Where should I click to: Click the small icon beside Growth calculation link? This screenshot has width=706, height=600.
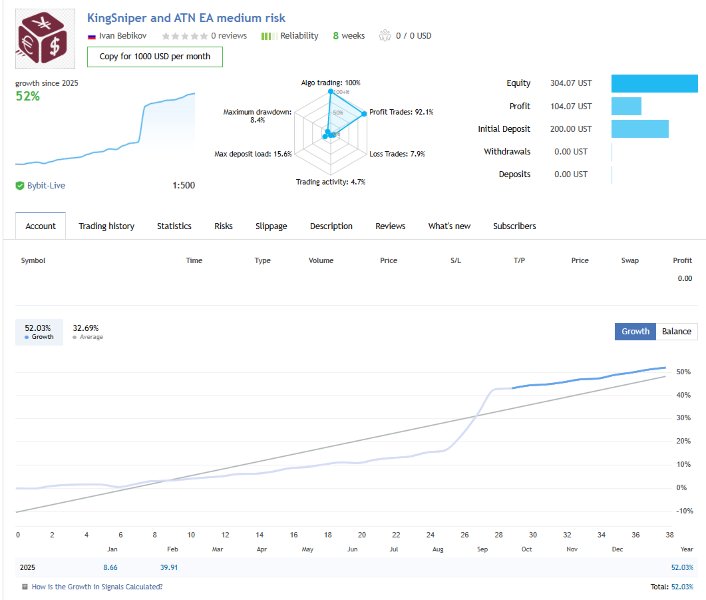tap(25, 587)
